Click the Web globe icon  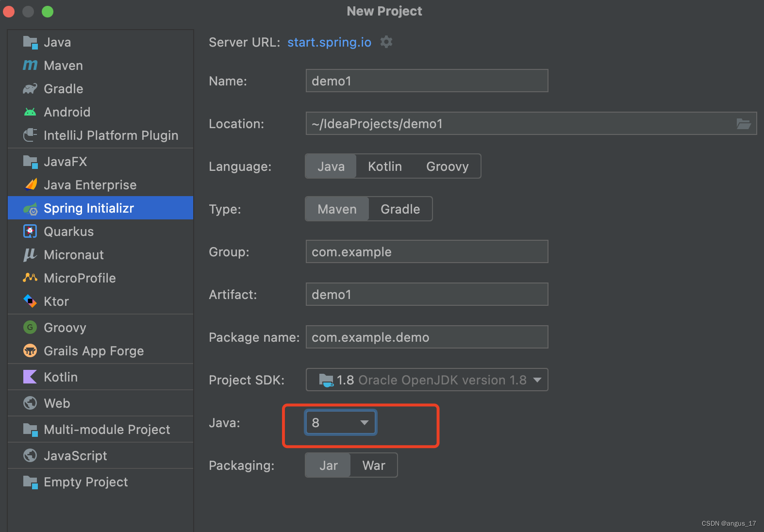(30, 403)
